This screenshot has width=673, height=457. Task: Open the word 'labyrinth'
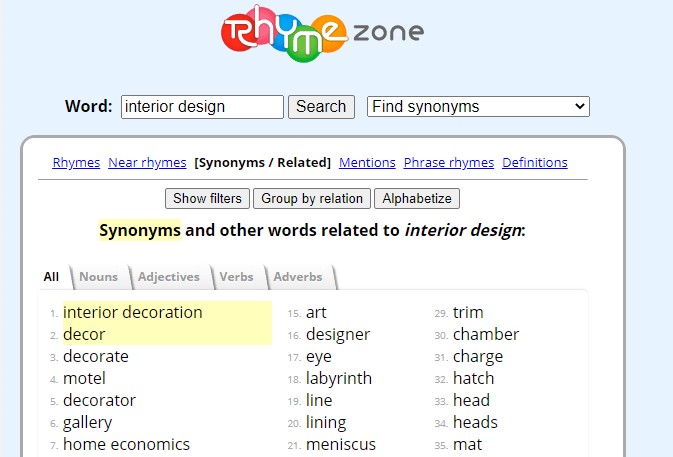339,378
